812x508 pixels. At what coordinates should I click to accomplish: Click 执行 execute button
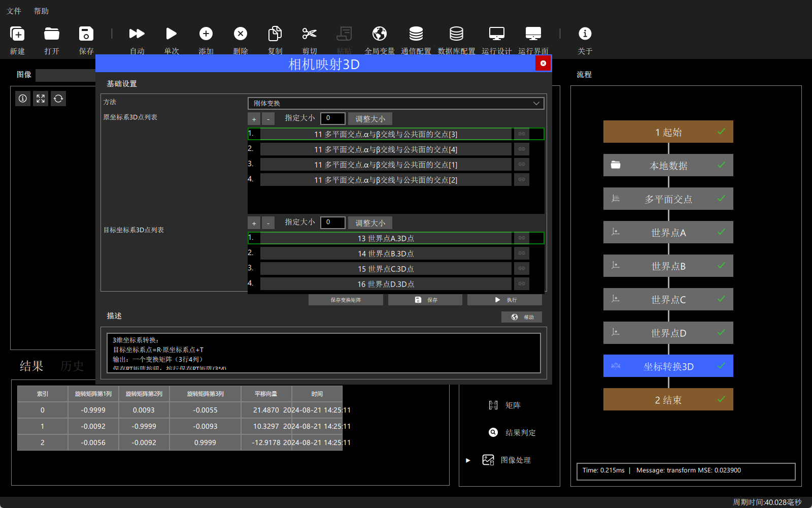click(504, 300)
